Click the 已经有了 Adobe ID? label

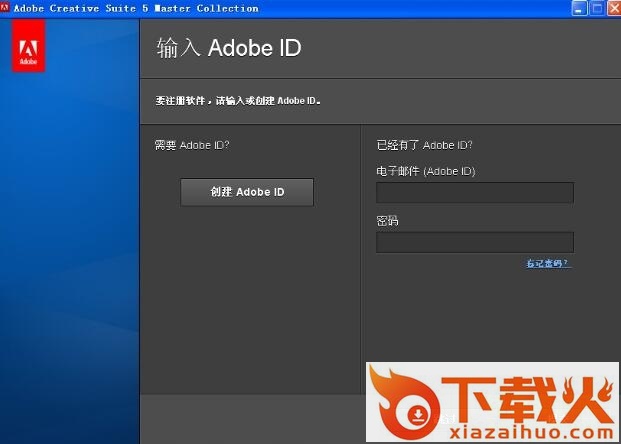[424, 145]
